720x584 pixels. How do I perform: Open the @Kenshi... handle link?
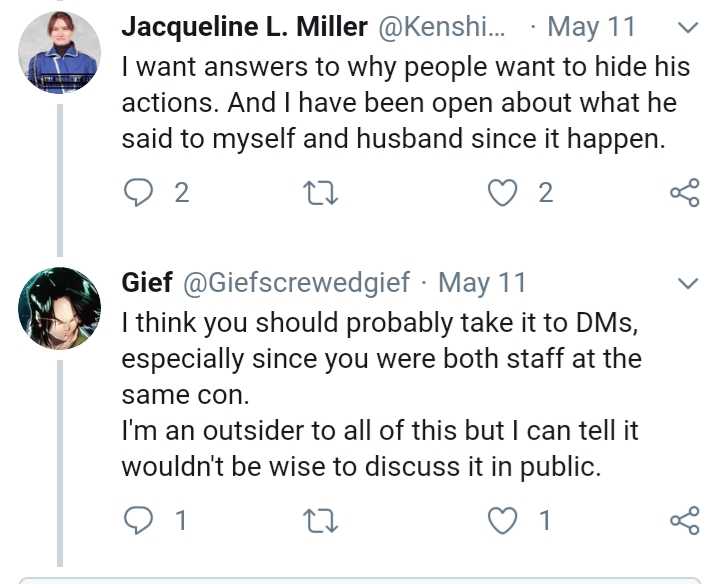pyautogui.click(x=442, y=27)
